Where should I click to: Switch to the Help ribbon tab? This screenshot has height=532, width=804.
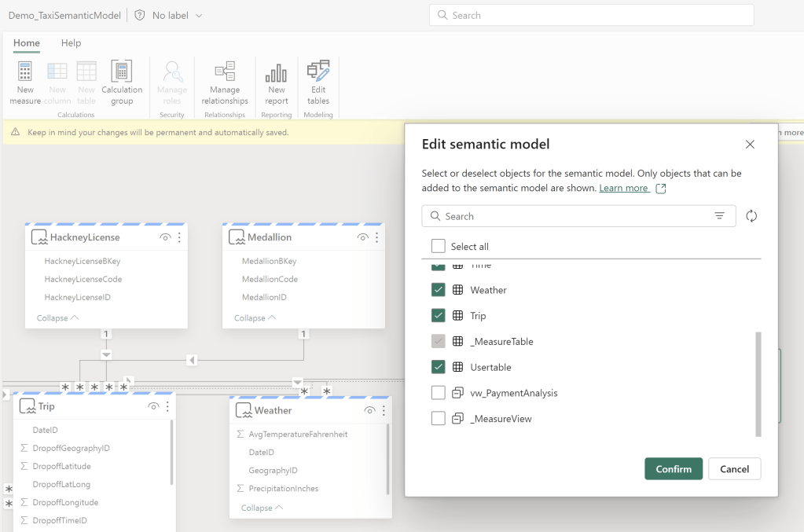pos(71,43)
